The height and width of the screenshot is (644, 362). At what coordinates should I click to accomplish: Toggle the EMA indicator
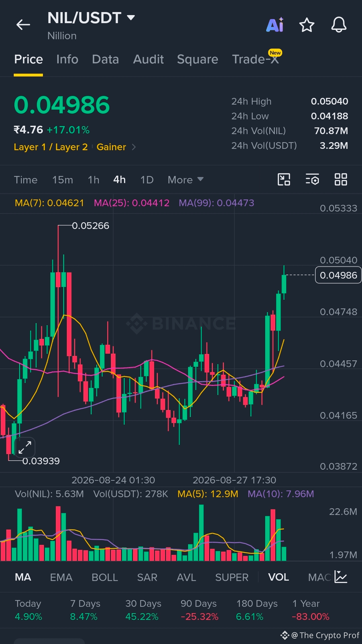[61, 577]
